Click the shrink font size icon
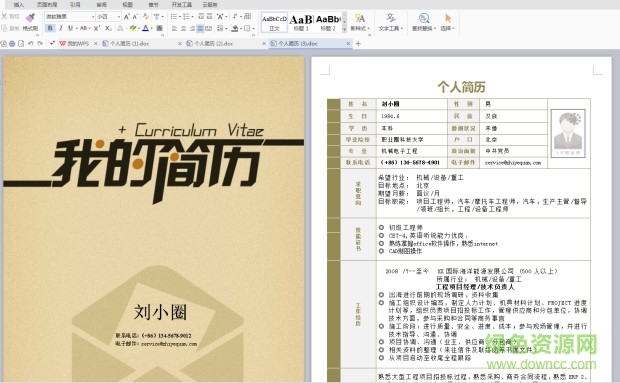The image size is (620, 383). coord(135,17)
